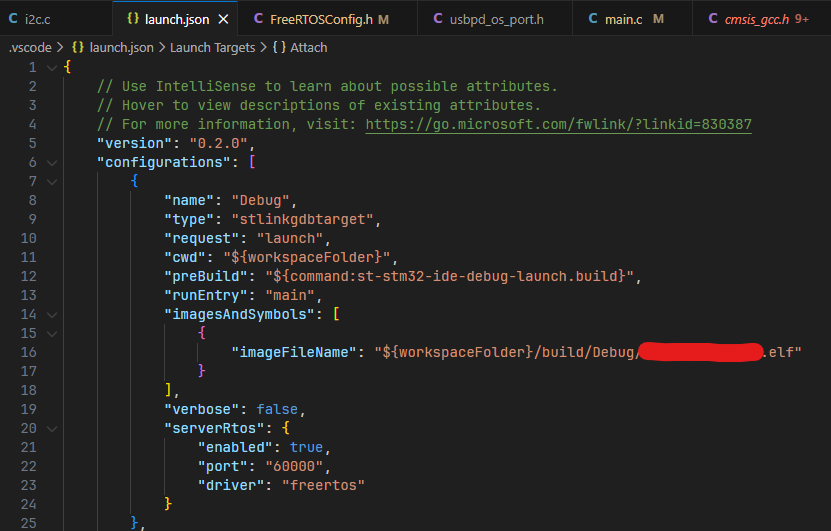Image resolution: width=831 pixels, height=531 pixels.
Task: Collapse the Debug configuration at line 7
Action: click(x=52, y=182)
